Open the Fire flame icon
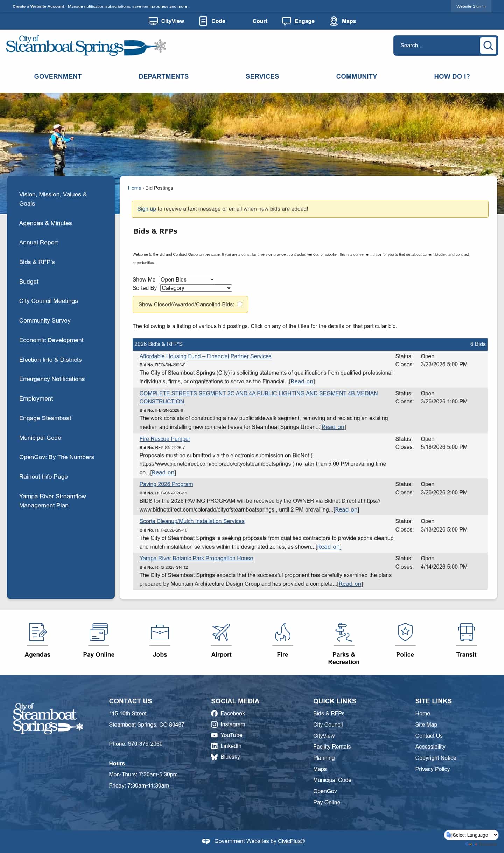Viewport: 504px width, 853px height. (282, 632)
